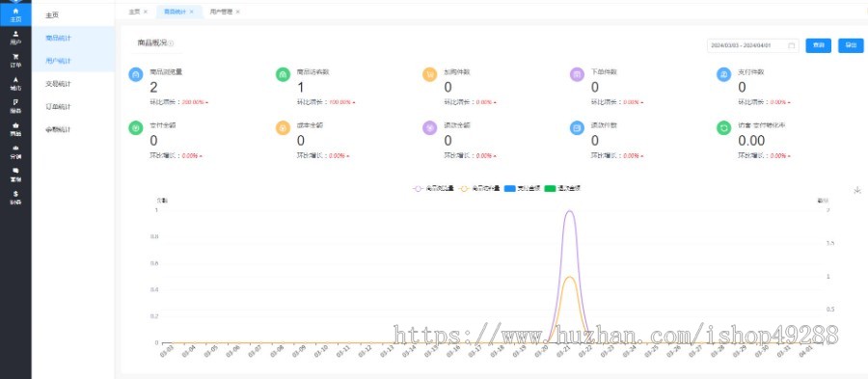
Task: Click purple icon of 下单件数 card
Action: [577, 74]
